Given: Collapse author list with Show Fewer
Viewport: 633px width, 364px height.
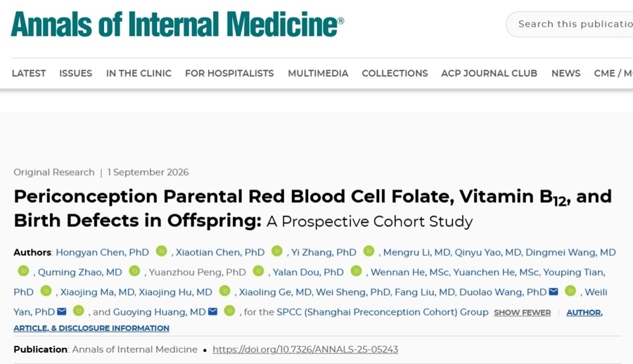Looking at the screenshot, I should tap(522, 313).
